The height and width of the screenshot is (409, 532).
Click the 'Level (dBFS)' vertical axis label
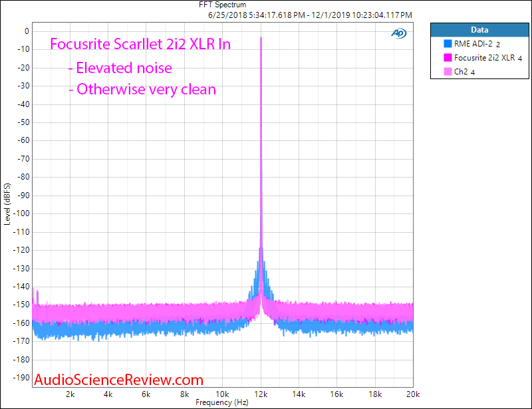pos(7,204)
